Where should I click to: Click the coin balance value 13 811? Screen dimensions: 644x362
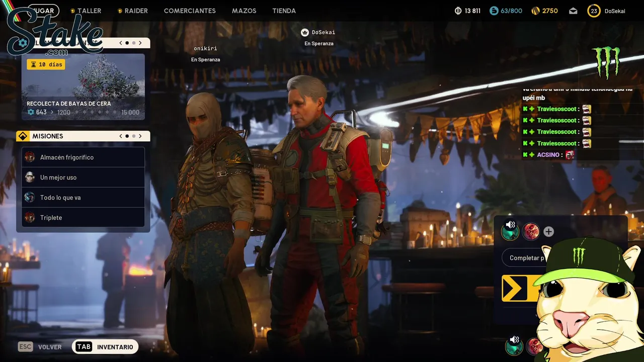[x=472, y=11]
